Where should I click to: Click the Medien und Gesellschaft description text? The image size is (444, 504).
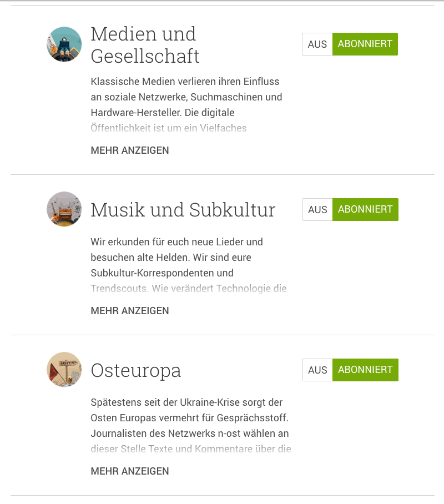186,105
